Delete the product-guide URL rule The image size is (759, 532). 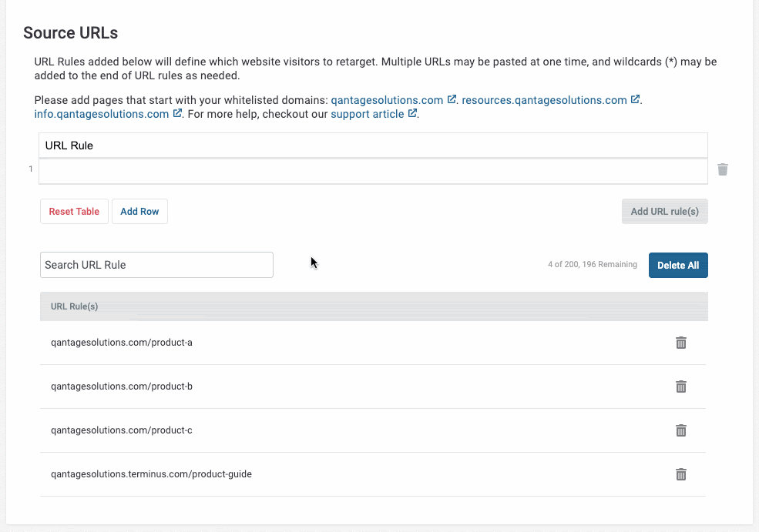coord(681,474)
